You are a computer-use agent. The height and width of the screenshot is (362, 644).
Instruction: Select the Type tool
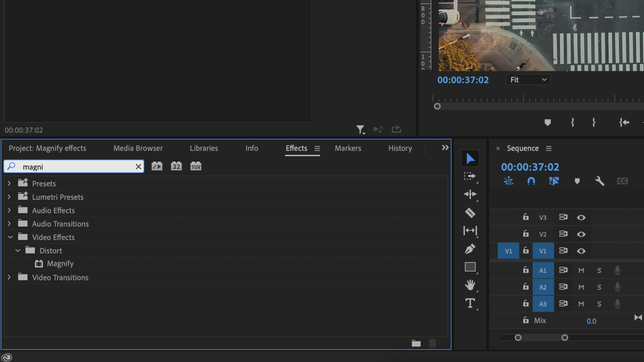[x=470, y=303]
